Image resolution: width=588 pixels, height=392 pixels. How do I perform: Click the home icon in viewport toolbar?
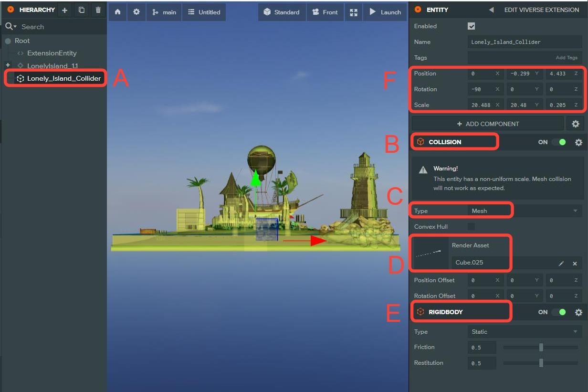118,12
